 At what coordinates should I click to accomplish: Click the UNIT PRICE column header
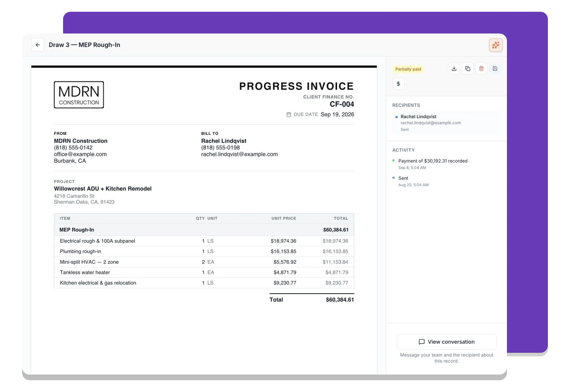(x=284, y=218)
